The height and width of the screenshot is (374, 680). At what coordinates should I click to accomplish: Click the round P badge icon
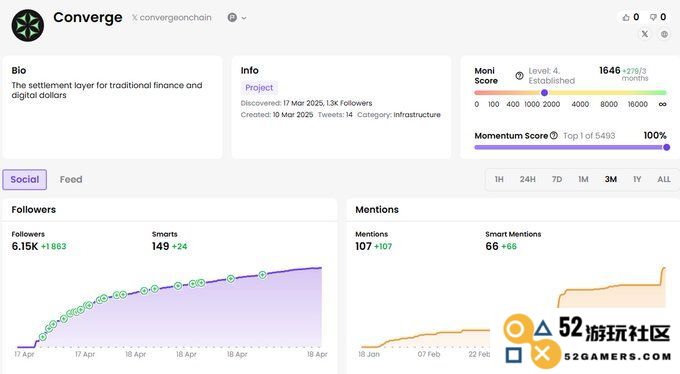point(232,17)
